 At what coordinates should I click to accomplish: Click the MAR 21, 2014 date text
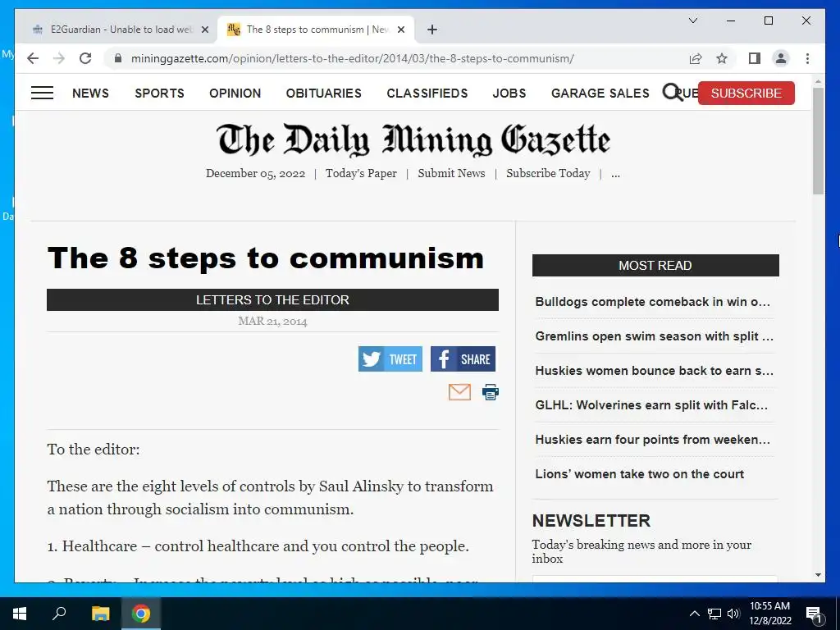click(272, 321)
